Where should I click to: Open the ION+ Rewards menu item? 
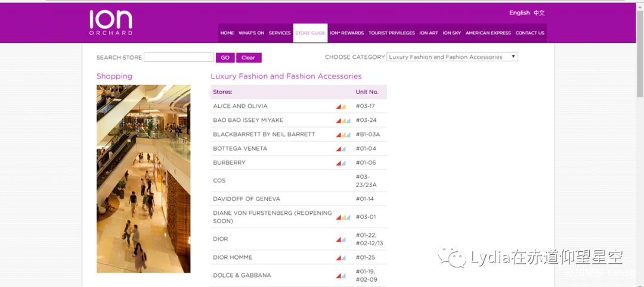point(346,33)
